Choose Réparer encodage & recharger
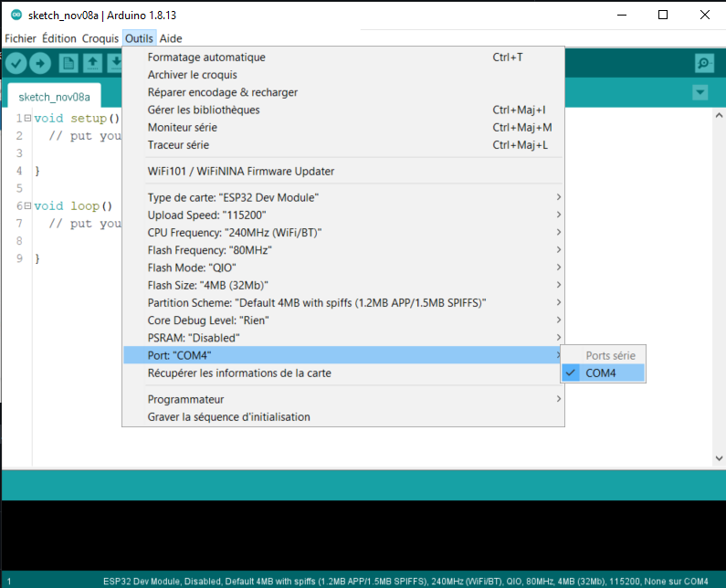This screenshot has width=726, height=588. pyautogui.click(x=343, y=92)
